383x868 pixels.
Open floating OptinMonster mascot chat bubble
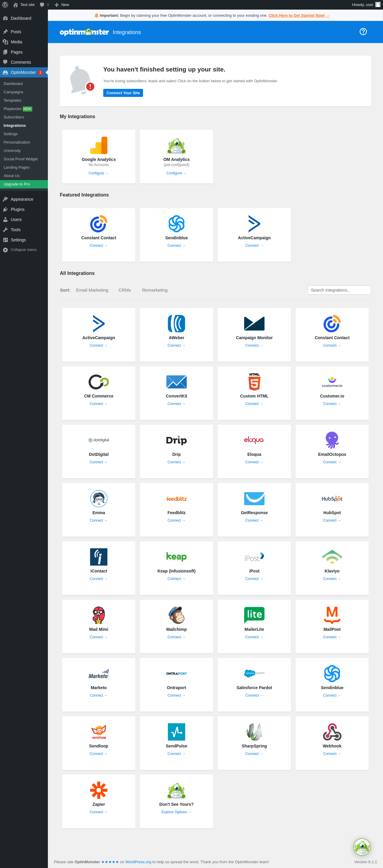(x=362, y=847)
